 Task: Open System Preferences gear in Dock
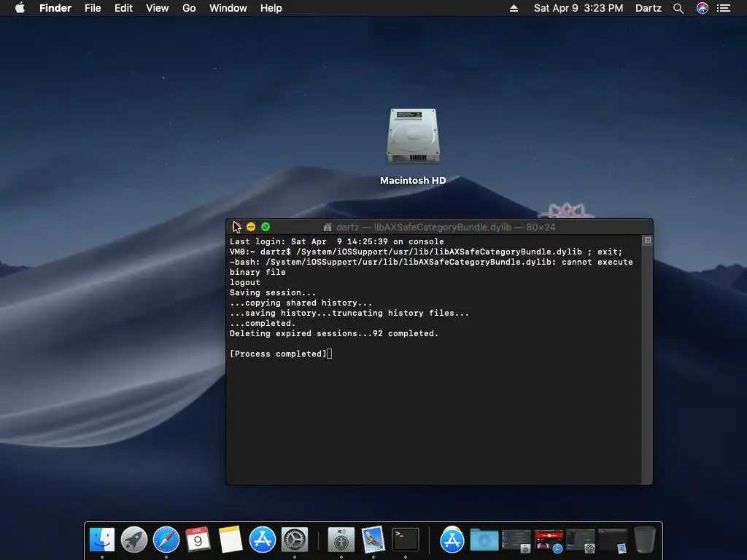(295, 540)
